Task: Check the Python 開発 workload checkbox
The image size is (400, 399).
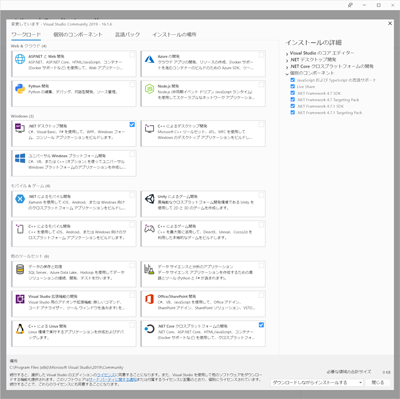Action: pos(132,84)
